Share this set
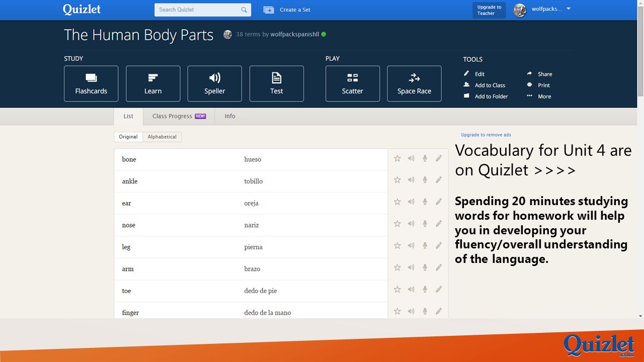Screen dimensions: 644x362 click(539, 74)
